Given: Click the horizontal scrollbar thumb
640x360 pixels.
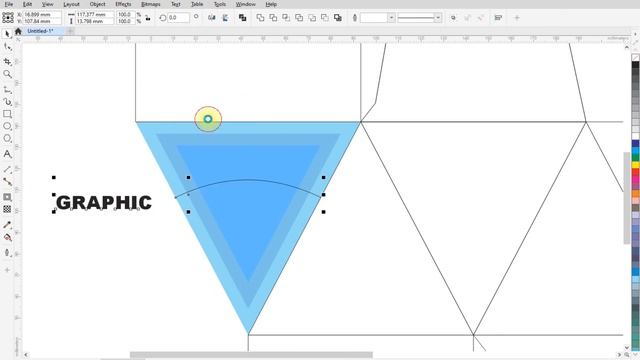Looking at the screenshot, I should 251,355.
